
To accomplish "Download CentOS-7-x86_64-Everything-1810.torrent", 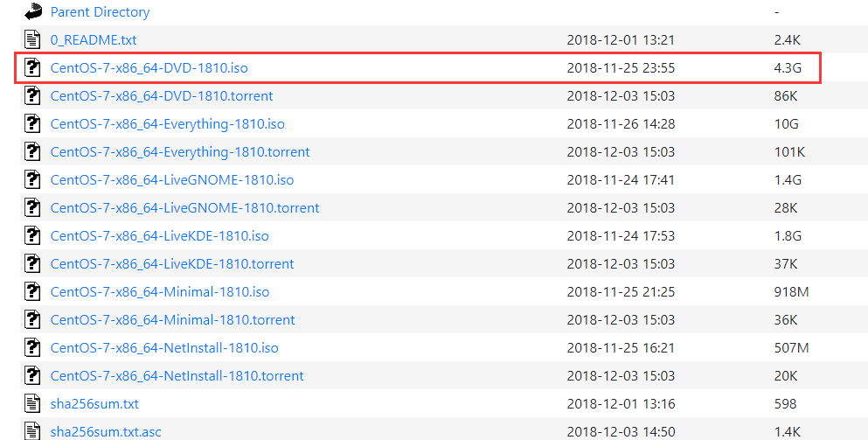I will (x=180, y=152).
